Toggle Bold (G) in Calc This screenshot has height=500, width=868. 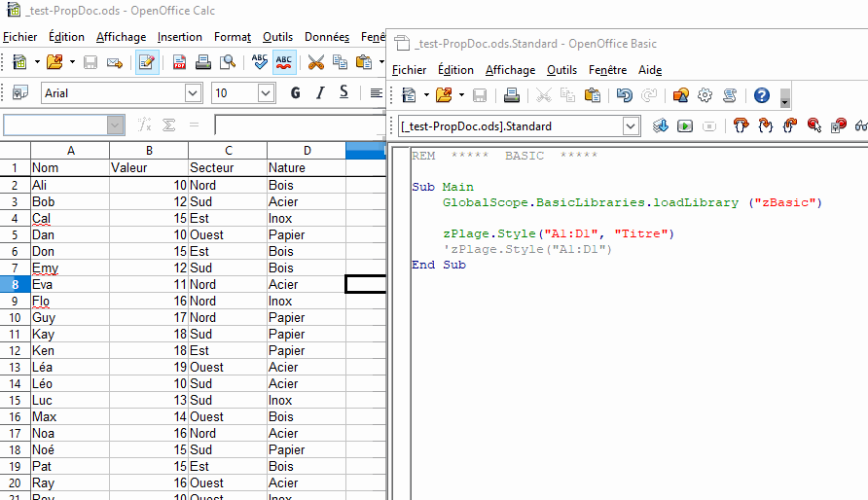[x=296, y=93]
